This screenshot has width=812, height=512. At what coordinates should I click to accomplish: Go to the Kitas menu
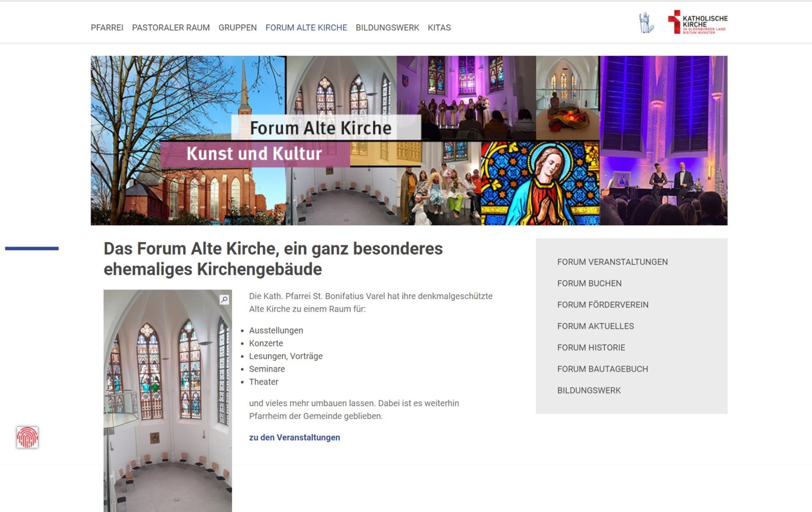439,28
